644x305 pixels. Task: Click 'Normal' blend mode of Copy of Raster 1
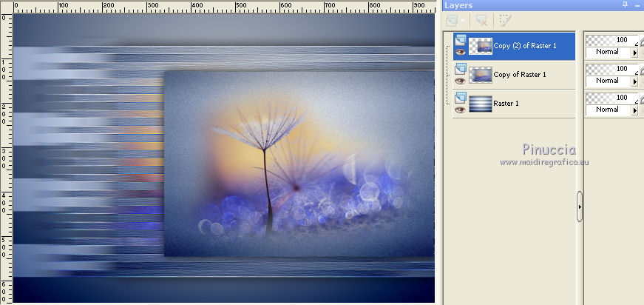coord(608,81)
